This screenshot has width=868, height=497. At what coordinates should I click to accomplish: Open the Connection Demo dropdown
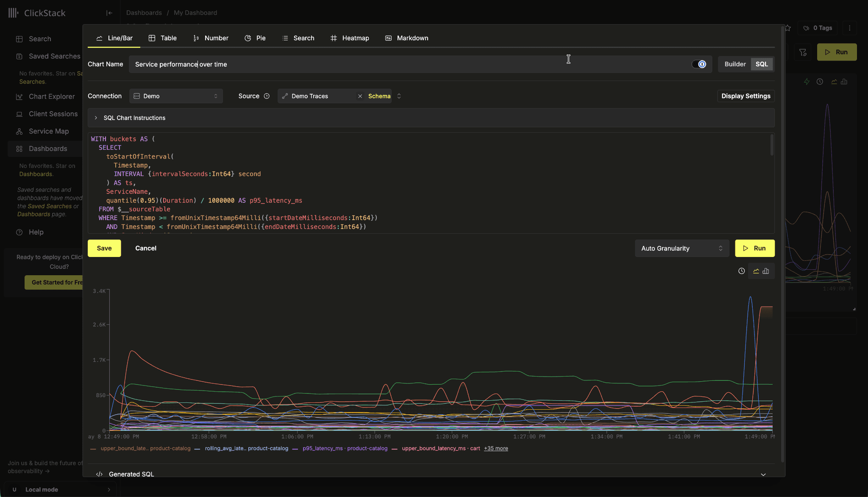point(176,96)
